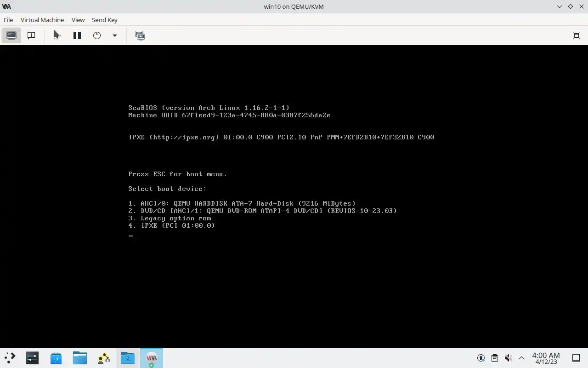The width and height of the screenshot is (588, 368).
Task: Expand the hidden system tray icons
Action: coord(521,358)
